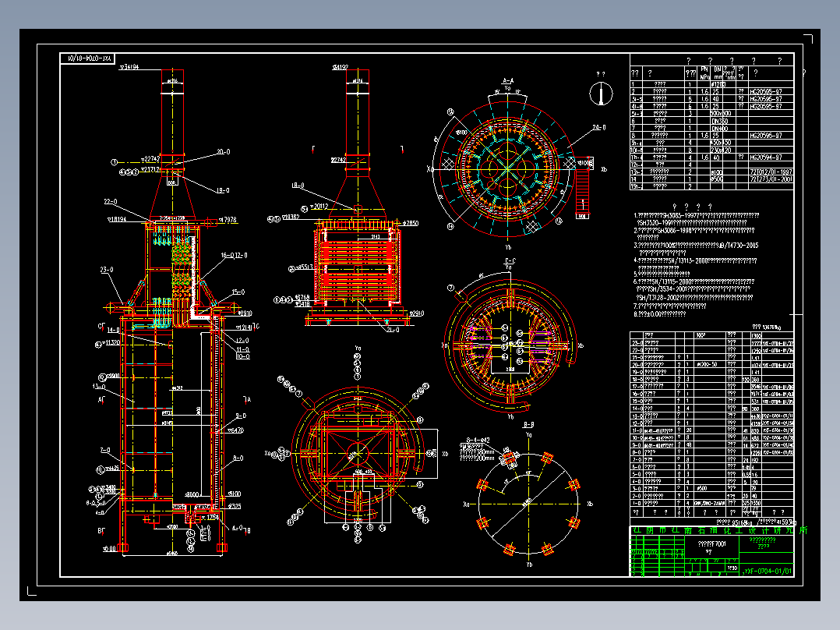The width and height of the screenshot is (840, 630).
Task: Click the 34194 elevation mark at stack top
Action: point(129,68)
